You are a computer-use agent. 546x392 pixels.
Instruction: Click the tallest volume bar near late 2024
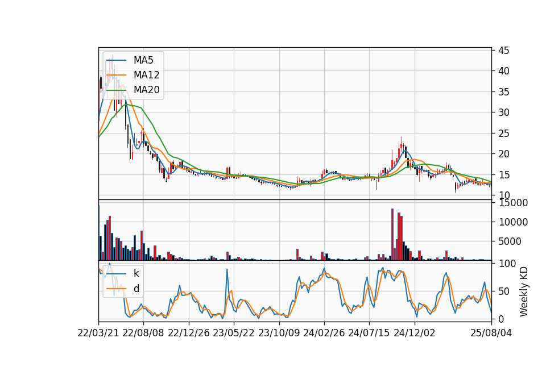pos(392,235)
